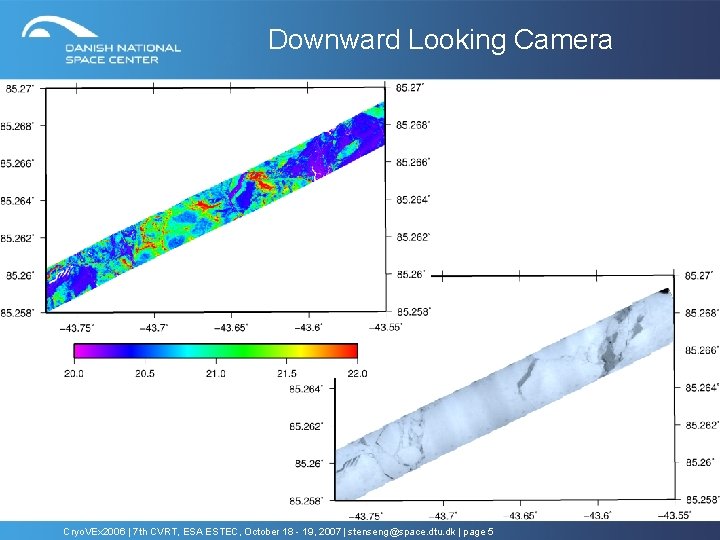Click '-43.6°' under the color elevation map

pyautogui.click(x=308, y=328)
